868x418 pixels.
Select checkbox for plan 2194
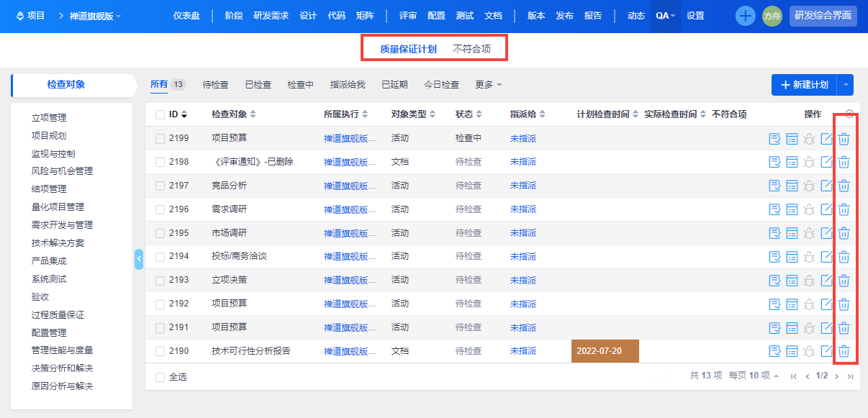[x=161, y=257]
